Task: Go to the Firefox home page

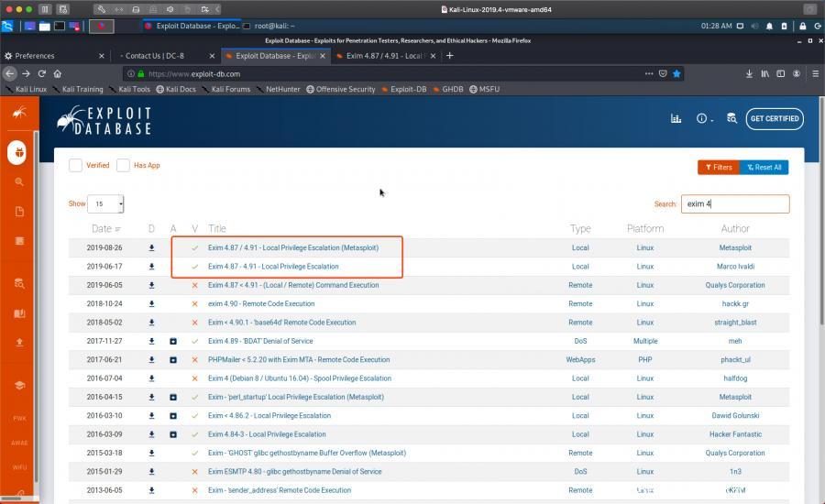Action: coord(58,73)
